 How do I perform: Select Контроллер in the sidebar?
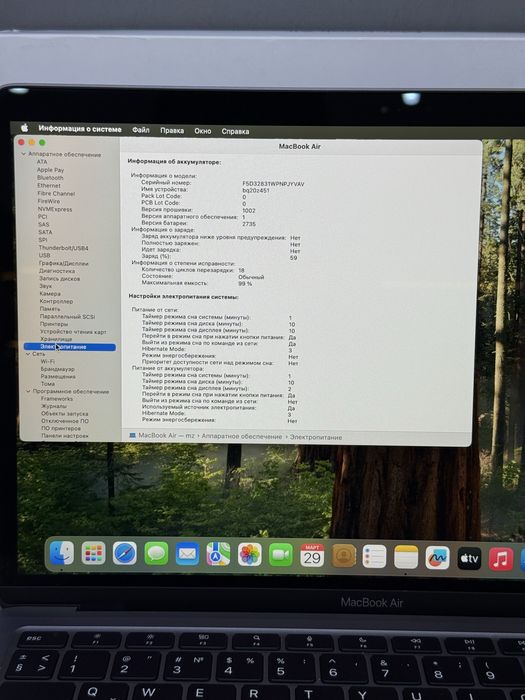(x=56, y=301)
